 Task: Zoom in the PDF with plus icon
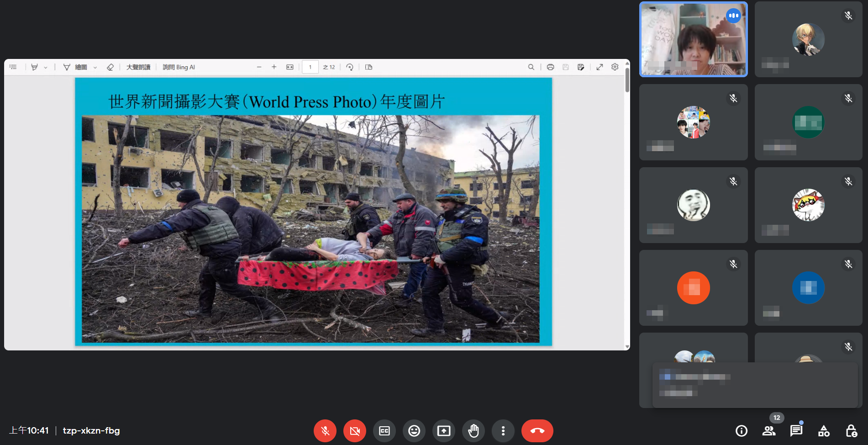(274, 67)
